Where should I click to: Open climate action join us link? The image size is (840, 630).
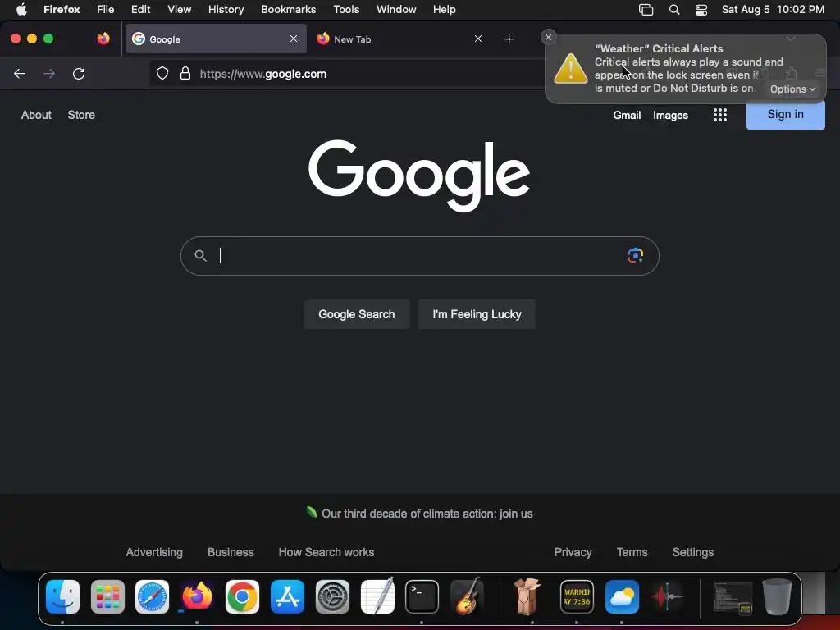pos(427,514)
